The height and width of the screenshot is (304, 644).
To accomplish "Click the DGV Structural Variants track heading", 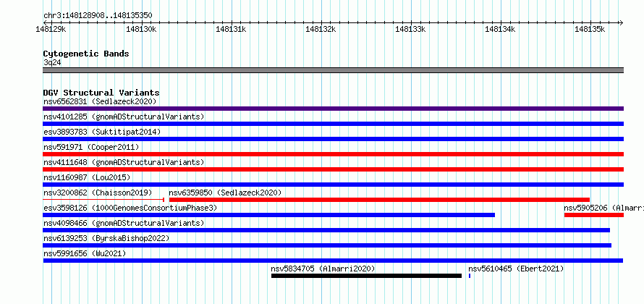I will coord(101,93).
